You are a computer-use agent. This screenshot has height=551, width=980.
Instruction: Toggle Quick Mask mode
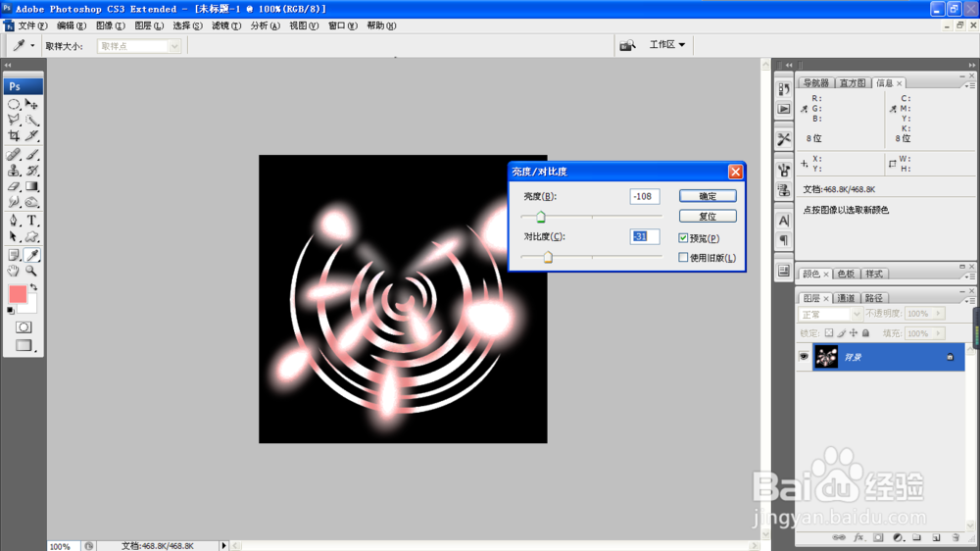[24, 327]
